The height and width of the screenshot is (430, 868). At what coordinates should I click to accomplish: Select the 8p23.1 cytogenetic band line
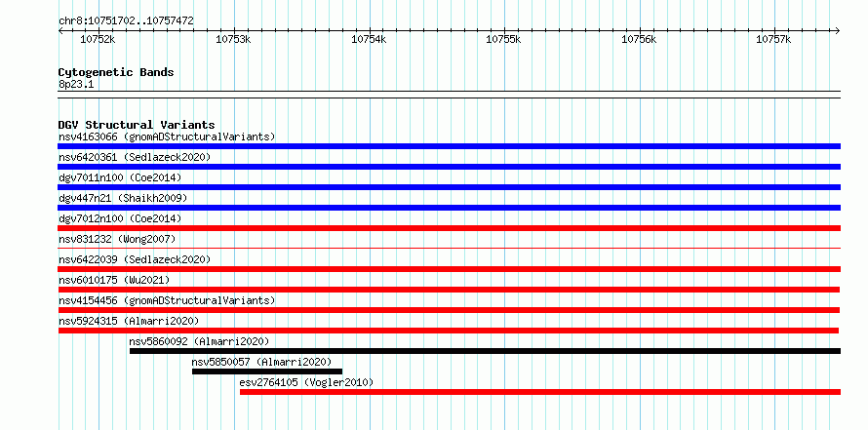click(x=449, y=94)
